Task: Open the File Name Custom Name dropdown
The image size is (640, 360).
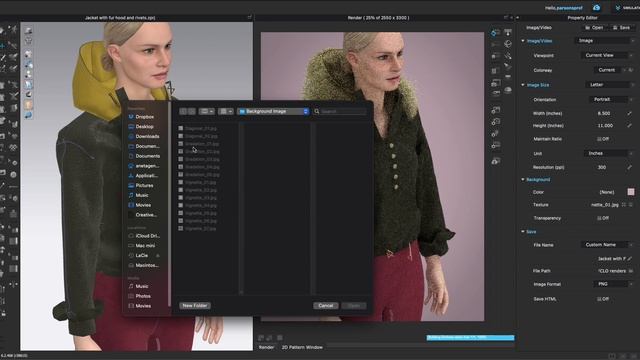Action: coord(607,245)
